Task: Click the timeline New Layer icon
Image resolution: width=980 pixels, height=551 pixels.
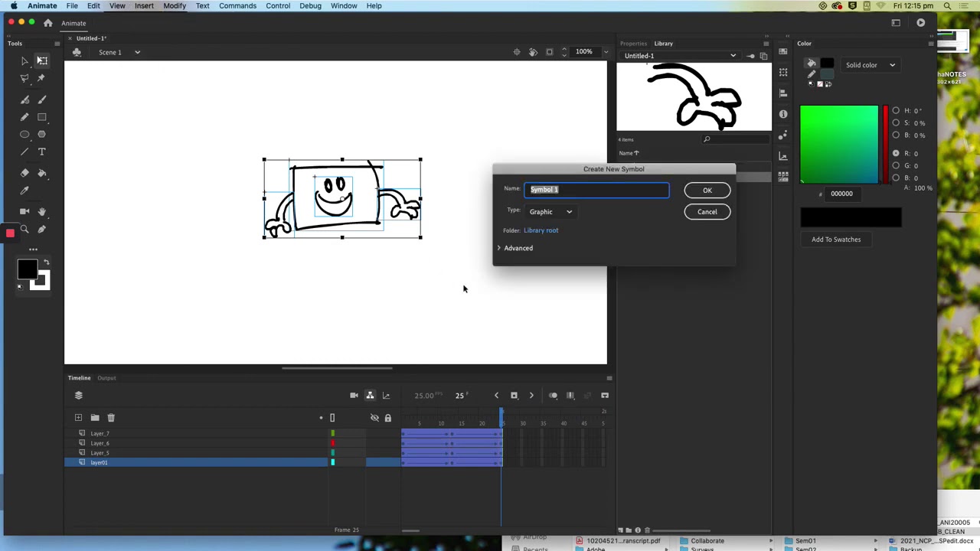Action: coord(78,417)
